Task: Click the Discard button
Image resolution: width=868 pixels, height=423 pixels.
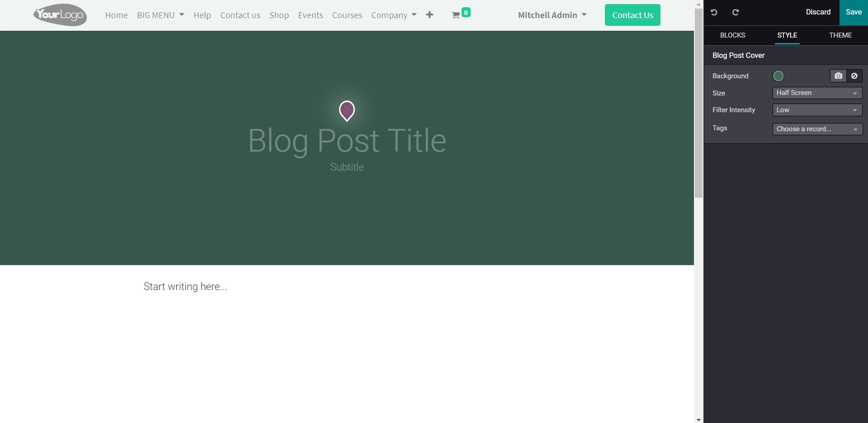Action: pyautogui.click(x=818, y=12)
